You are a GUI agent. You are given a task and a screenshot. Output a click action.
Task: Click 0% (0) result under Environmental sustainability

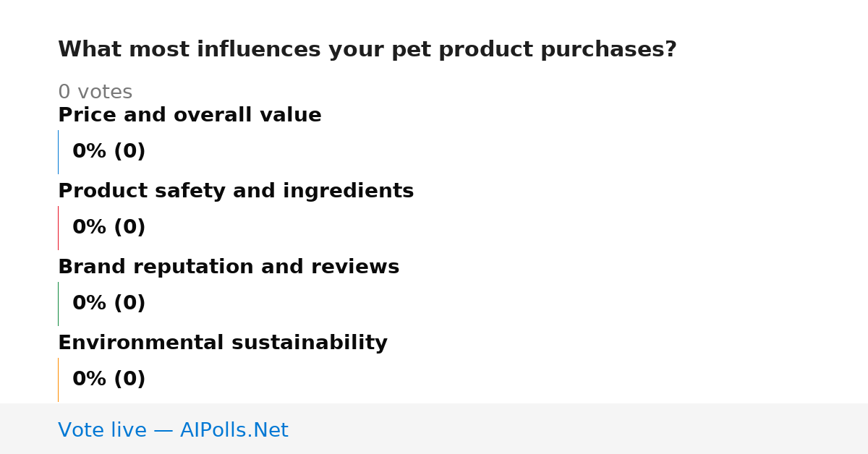pyautogui.click(x=109, y=380)
